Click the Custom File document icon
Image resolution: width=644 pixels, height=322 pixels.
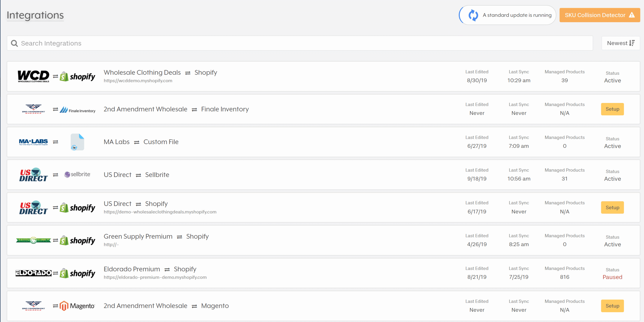77,142
